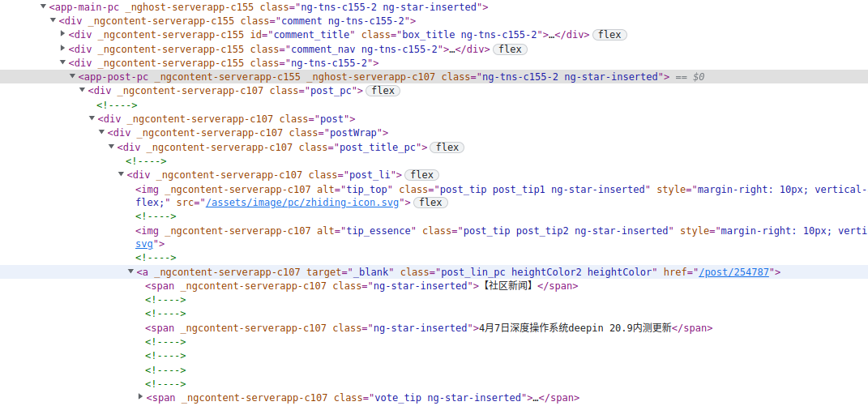Click the ellipsis inside comment_nav div
The image size is (868, 406).
pos(452,49)
